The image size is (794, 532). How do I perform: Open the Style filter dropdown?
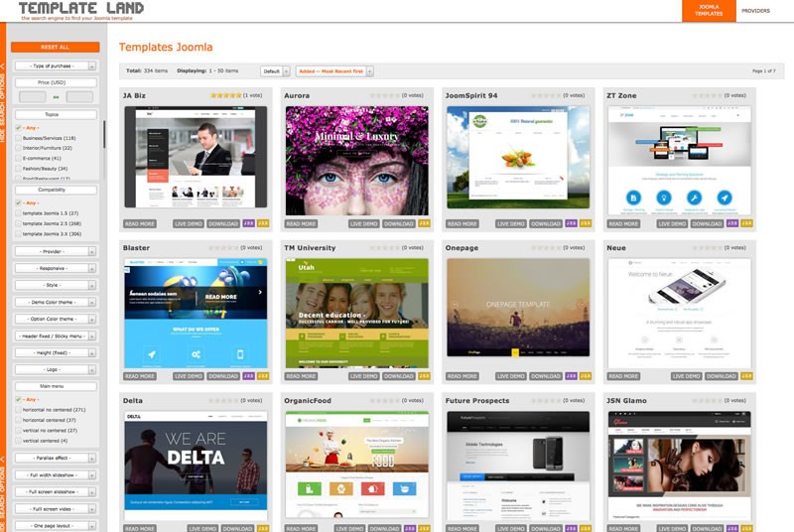click(56, 286)
